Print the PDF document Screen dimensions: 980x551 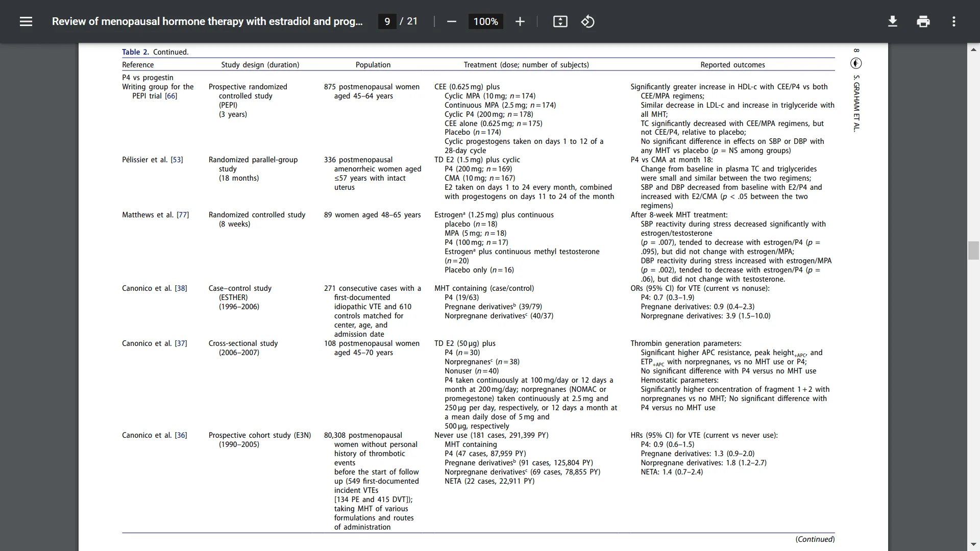(923, 21)
